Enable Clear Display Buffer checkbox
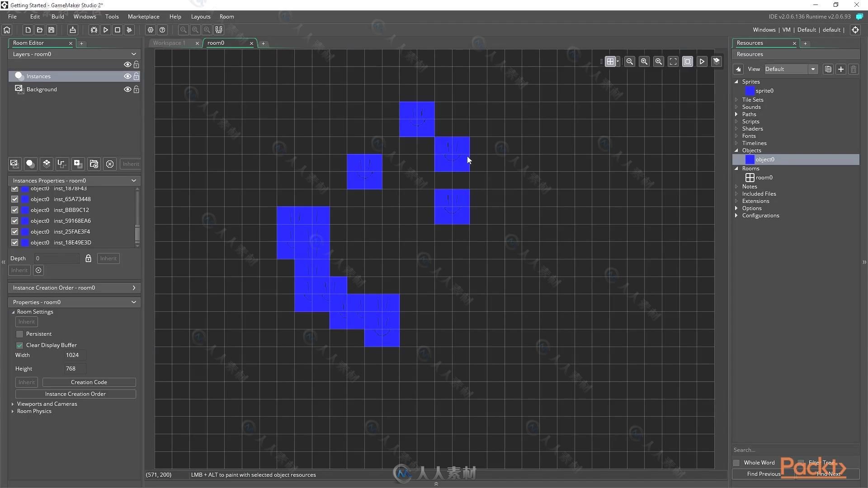Screen dimensions: 868x488 click(19, 344)
